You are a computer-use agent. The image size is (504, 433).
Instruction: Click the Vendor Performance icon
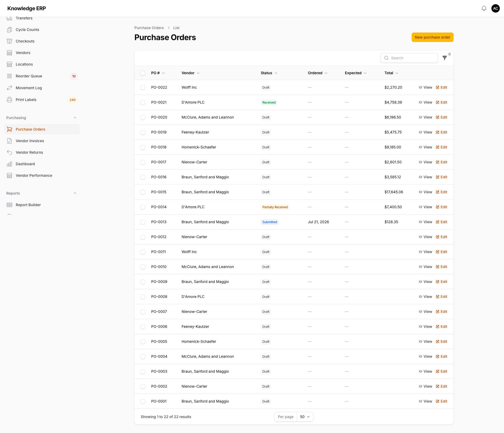9,175
